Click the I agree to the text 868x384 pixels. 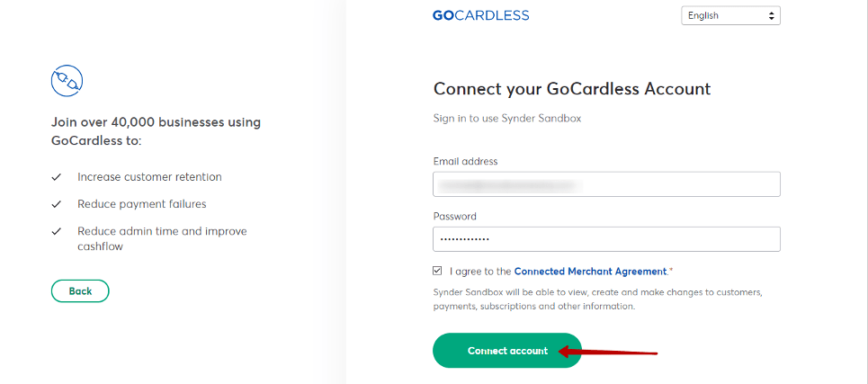pos(480,272)
